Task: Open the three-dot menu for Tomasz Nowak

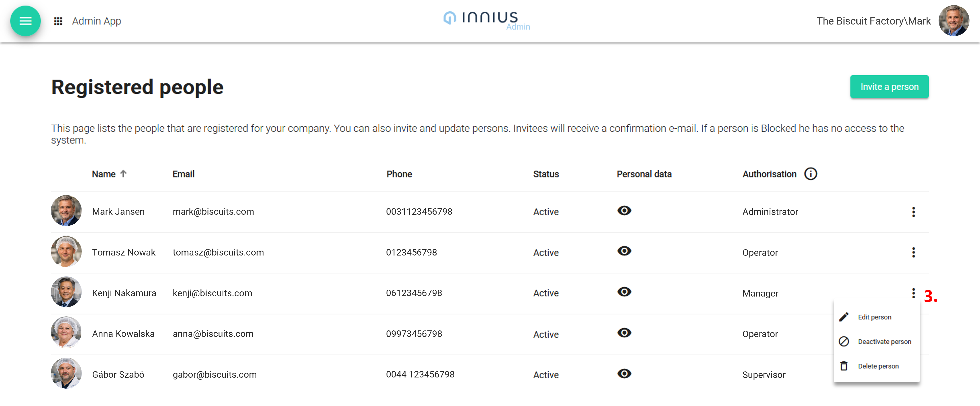Action: [x=913, y=253]
